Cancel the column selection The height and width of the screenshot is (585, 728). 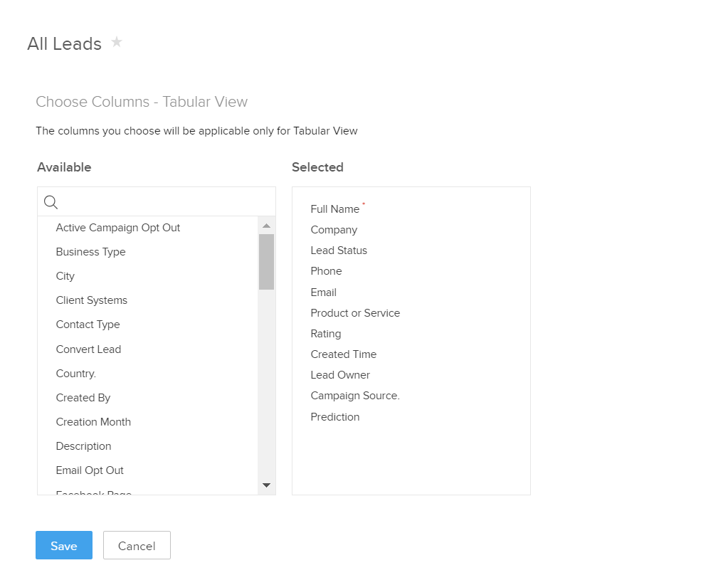tap(137, 546)
